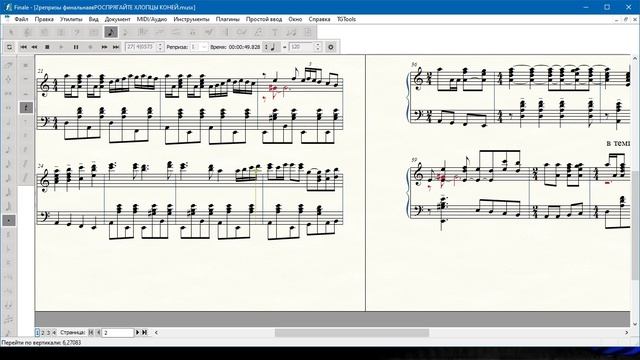This screenshot has height=360, width=640.
Task: Click the horizontal scrollbar thumb
Action: (x=352, y=333)
